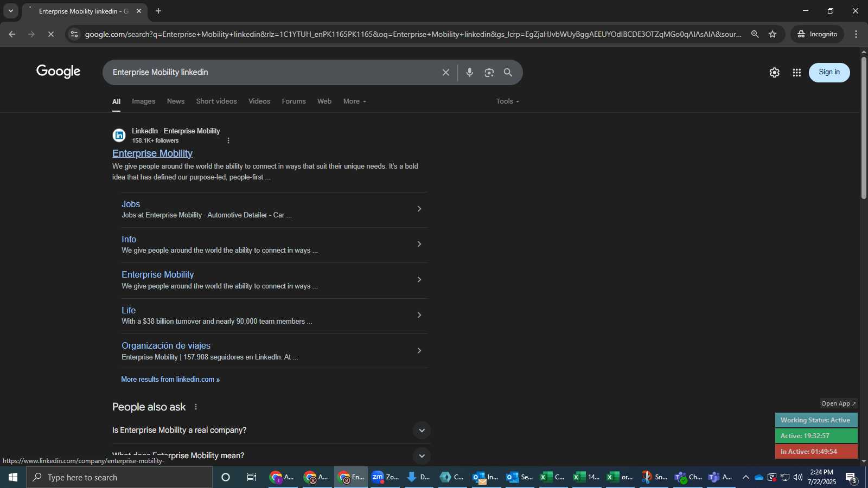This screenshot has height=488, width=868.
Task: Expand the Life sitelink chevron
Action: (x=419, y=315)
